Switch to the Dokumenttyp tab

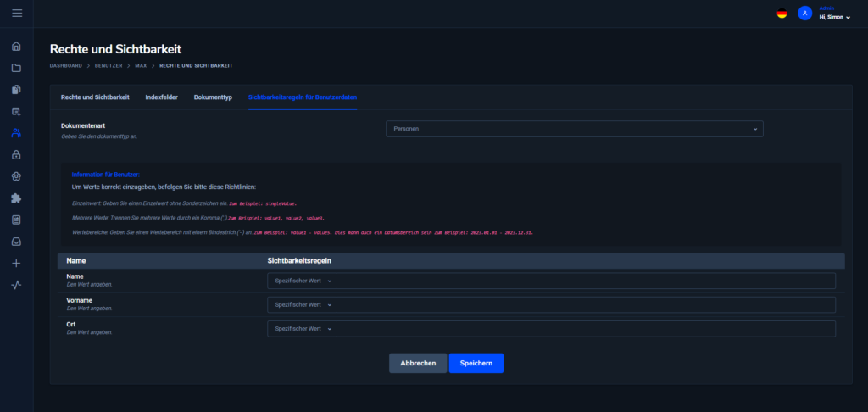click(213, 97)
